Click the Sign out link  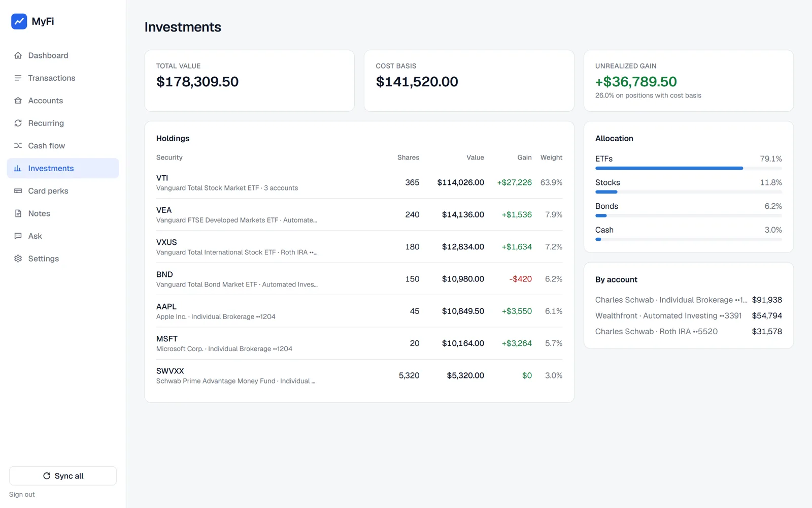22,494
